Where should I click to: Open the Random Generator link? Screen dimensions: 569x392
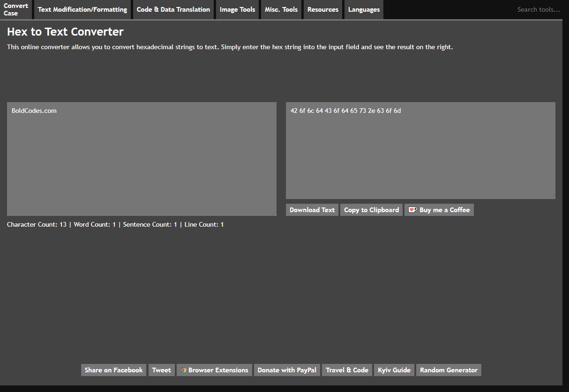coord(449,370)
